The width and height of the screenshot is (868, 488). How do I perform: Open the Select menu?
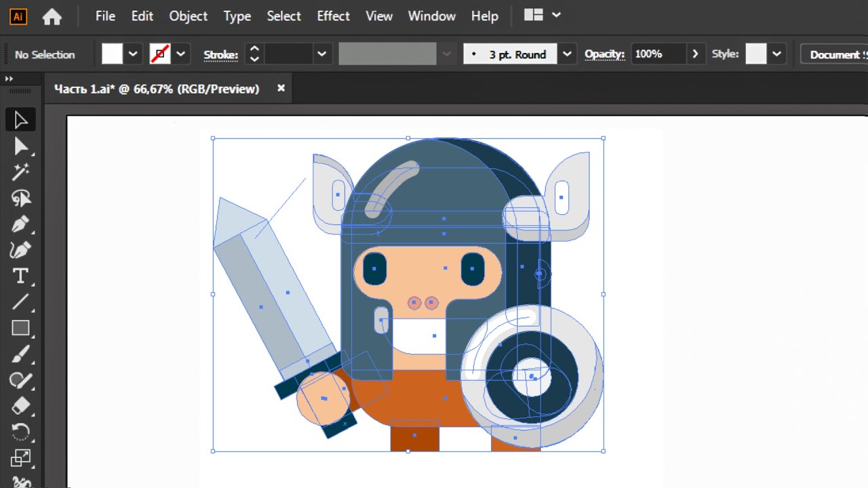pos(283,16)
